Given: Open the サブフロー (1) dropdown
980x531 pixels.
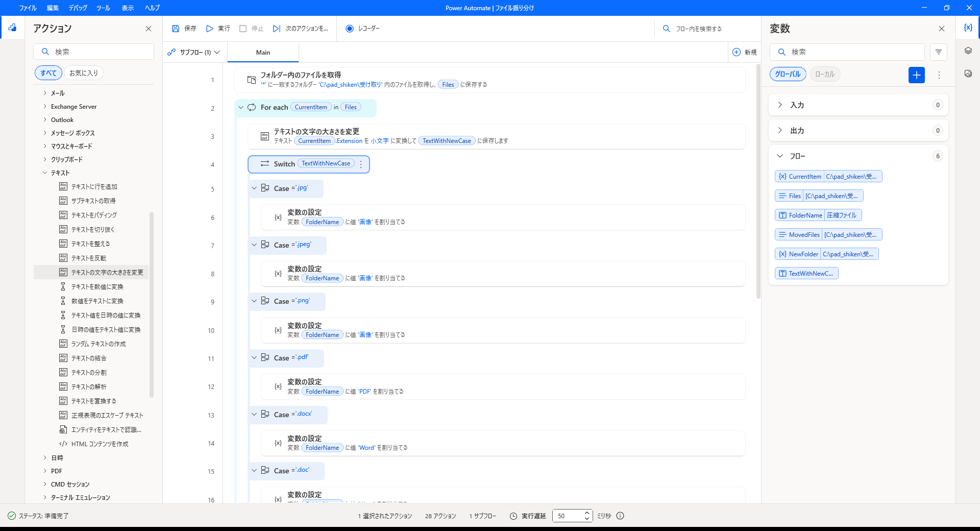Looking at the screenshot, I should [194, 52].
